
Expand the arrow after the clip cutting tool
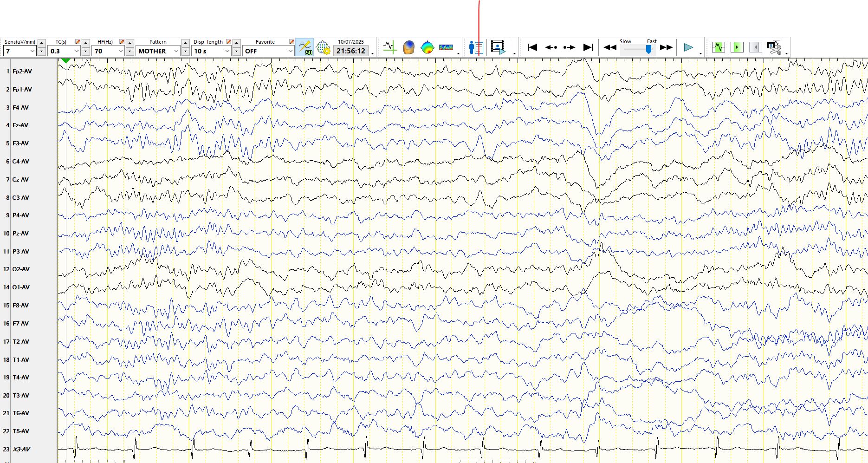click(786, 53)
